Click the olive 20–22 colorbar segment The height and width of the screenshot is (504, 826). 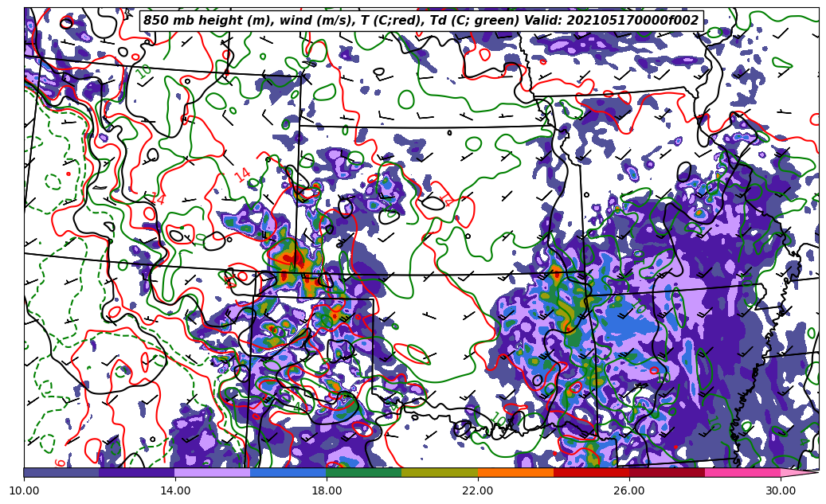[440, 472]
